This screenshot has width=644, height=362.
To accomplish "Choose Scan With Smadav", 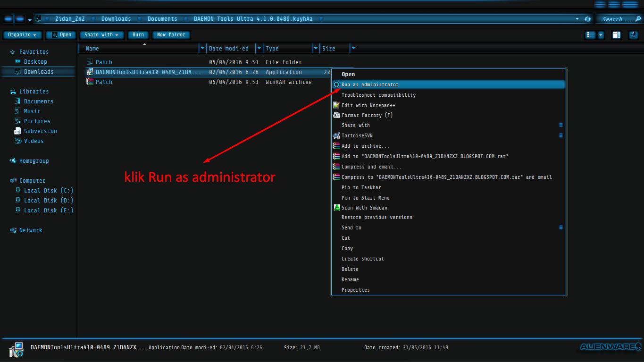I will coord(448,208).
